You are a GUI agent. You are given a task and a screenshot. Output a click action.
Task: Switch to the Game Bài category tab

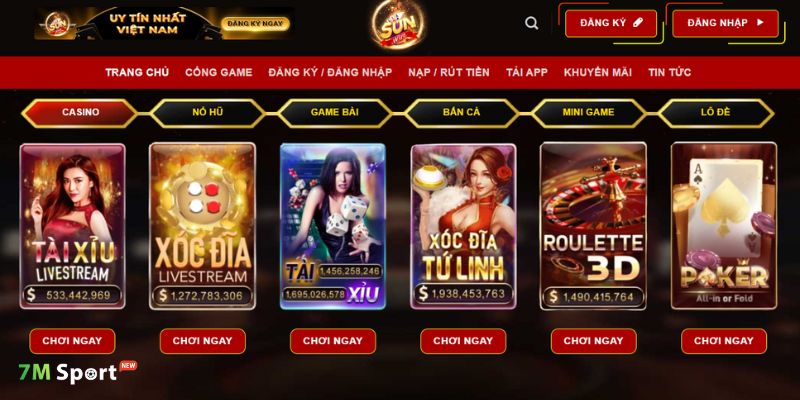point(335,113)
